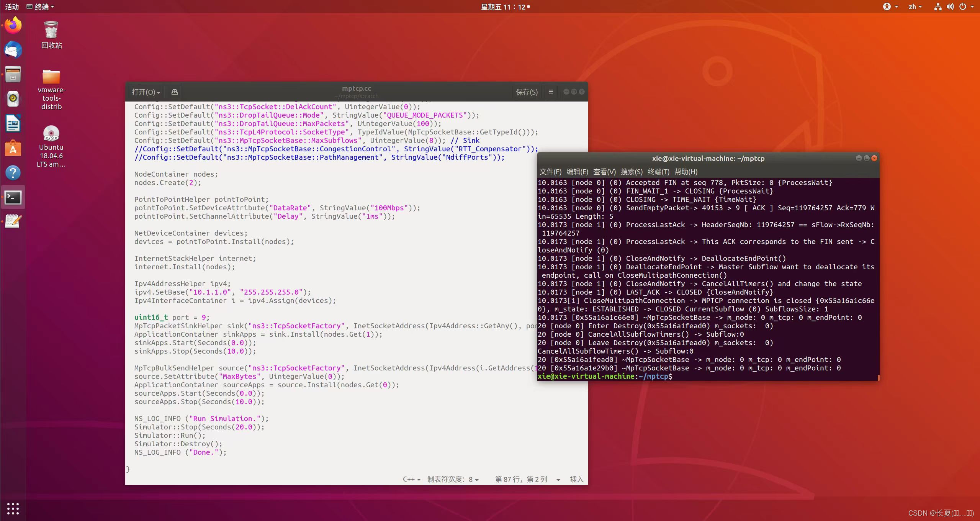Open the C++ language selector

coord(411,479)
